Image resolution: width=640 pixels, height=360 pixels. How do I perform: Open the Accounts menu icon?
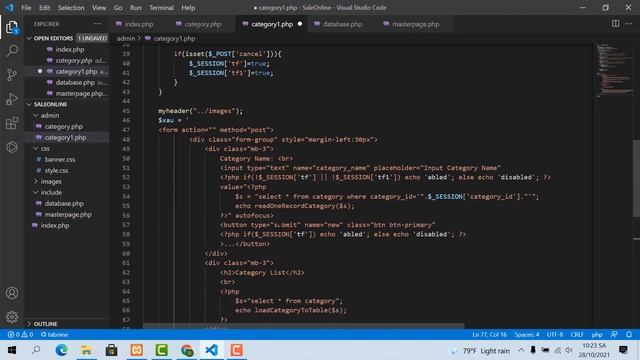[x=12, y=293]
